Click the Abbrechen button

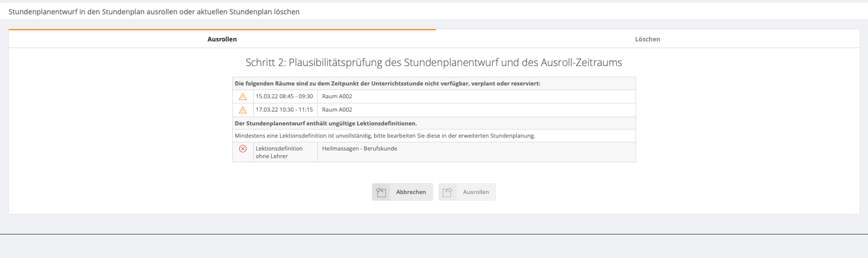(402, 192)
